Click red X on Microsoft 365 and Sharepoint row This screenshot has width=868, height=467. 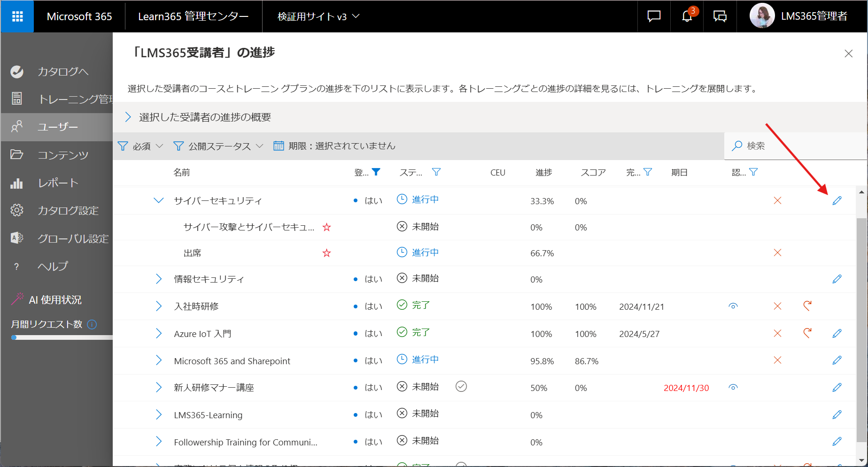point(777,360)
